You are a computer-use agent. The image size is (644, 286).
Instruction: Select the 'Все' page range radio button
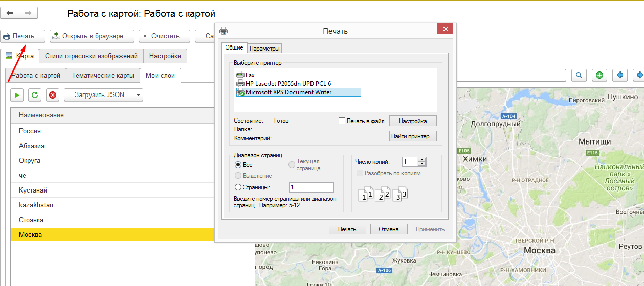click(x=238, y=165)
